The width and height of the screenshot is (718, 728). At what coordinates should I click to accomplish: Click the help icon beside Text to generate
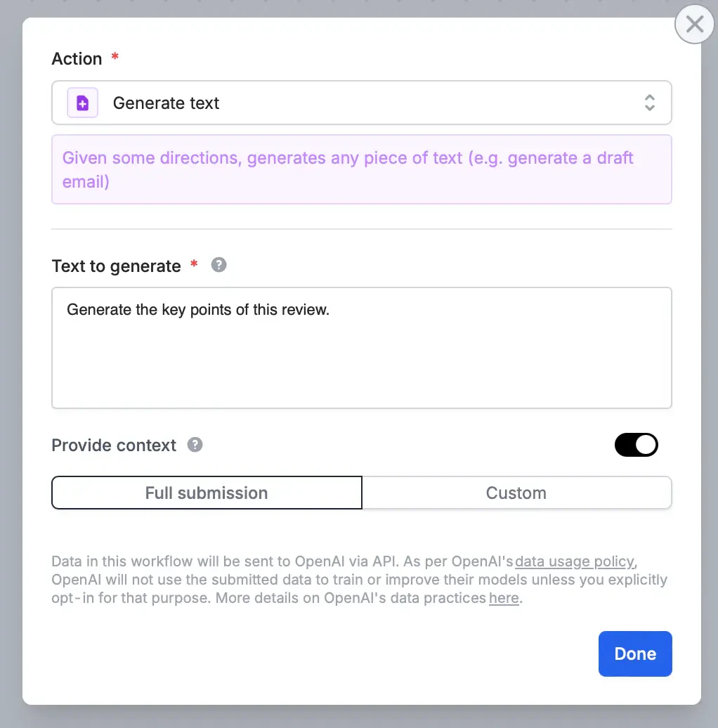click(218, 265)
